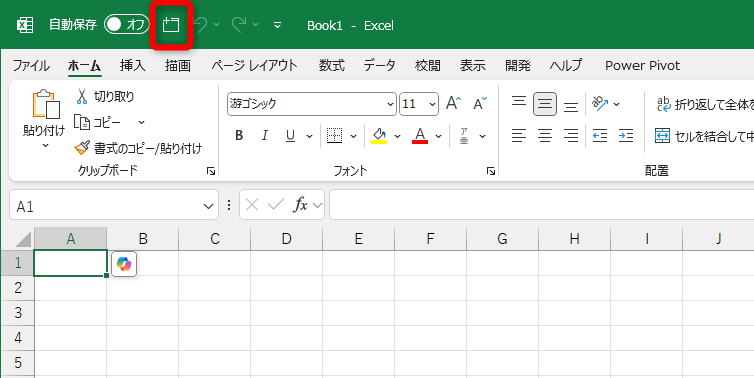The height and width of the screenshot is (378, 754).
Task: Click 書式のコピー/貼り付け brush button
Action: coord(138,148)
